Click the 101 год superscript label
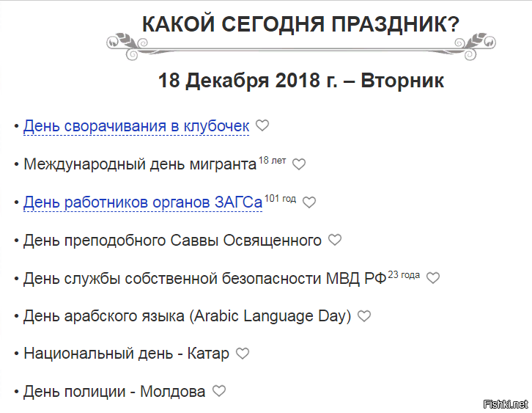532x413 pixels. tap(280, 198)
